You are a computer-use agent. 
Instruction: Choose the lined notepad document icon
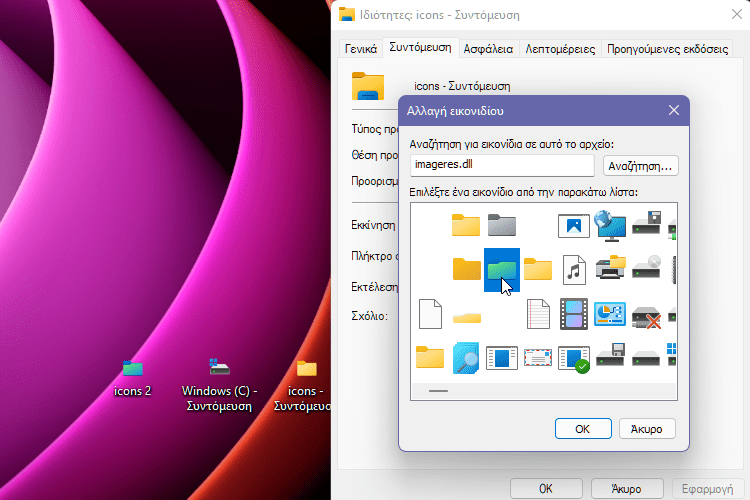[x=538, y=314]
